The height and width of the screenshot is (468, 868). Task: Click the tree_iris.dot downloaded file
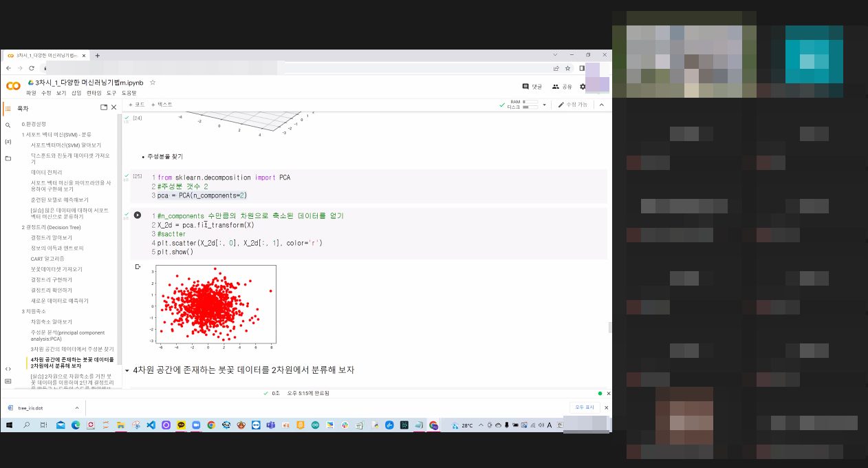[30, 407]
